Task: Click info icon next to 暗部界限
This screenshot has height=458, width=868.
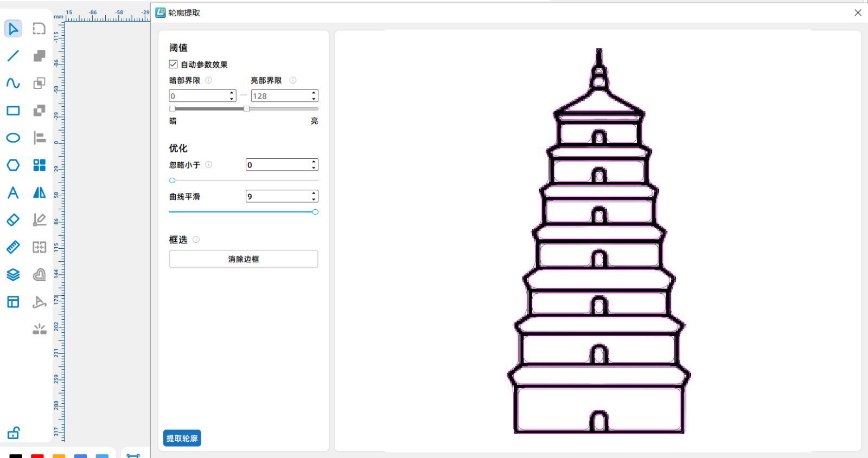Action: click(209, 80)
